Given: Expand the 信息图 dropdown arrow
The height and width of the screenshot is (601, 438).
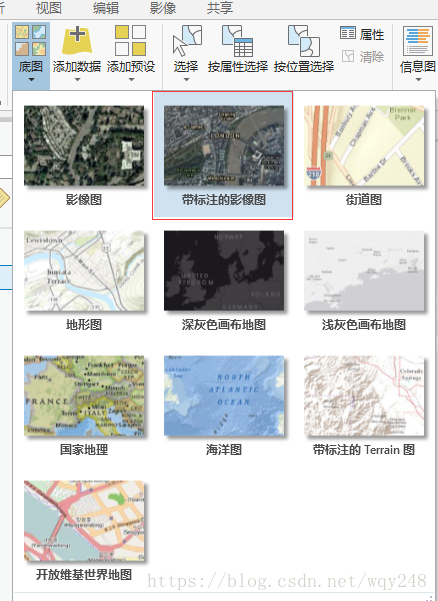Looking at the screenshot, I should pyautogui.click(x=418, y=80).
